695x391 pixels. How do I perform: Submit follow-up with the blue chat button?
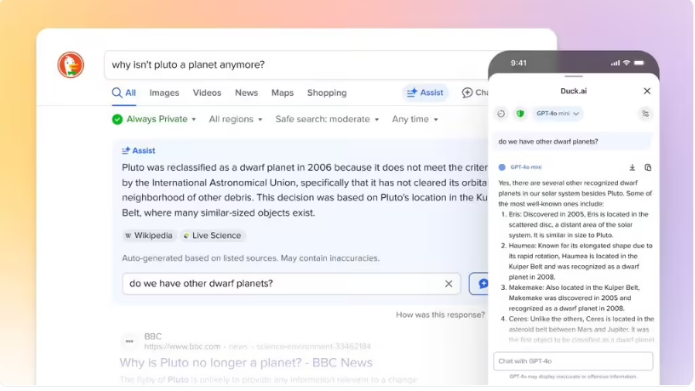[479, 284]
